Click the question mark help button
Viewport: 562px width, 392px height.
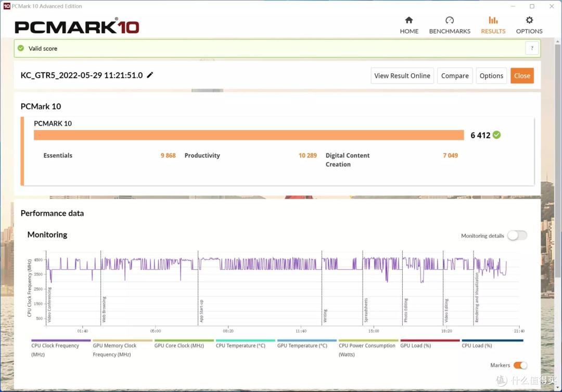pyautogui.click(x=532, y=48)
